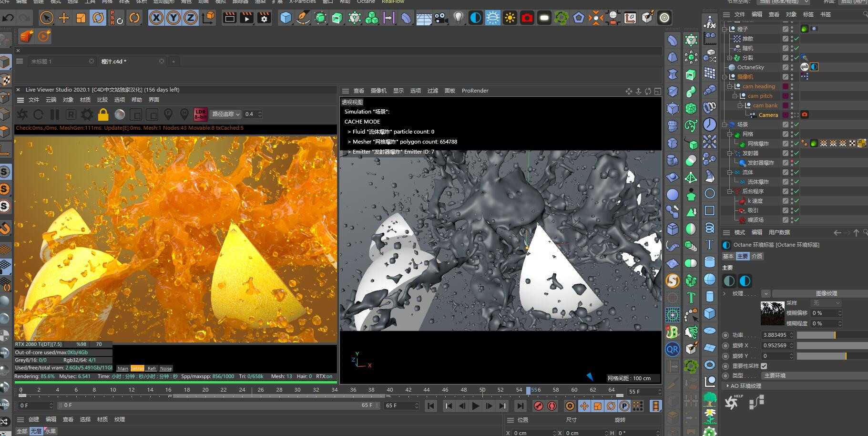This screenshot has height=436, width=868.
Task: Open the ProRender viewport menu
Action: coord(475,91)
